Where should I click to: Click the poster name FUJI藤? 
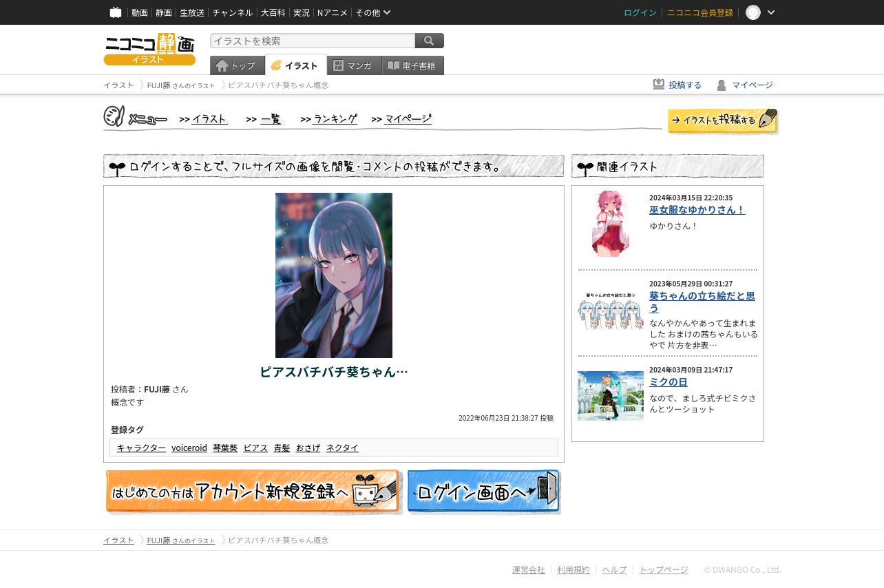pos(157,389)
